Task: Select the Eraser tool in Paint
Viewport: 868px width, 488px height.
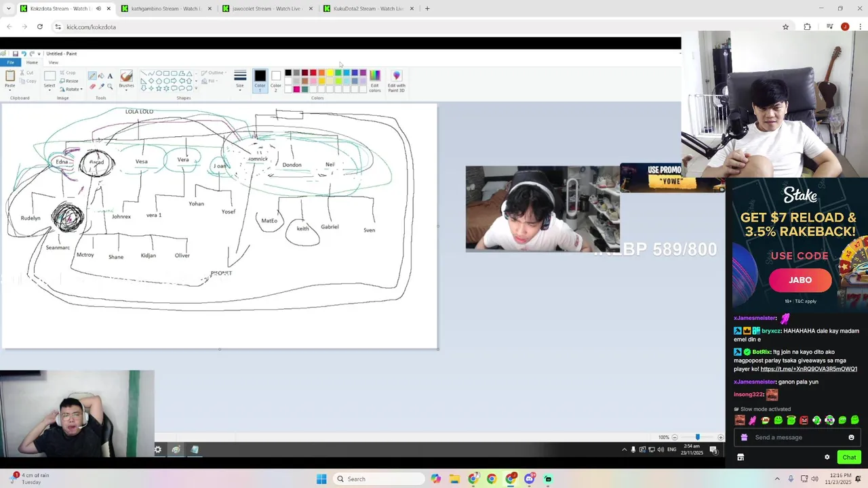Action: tap(92, 87)
